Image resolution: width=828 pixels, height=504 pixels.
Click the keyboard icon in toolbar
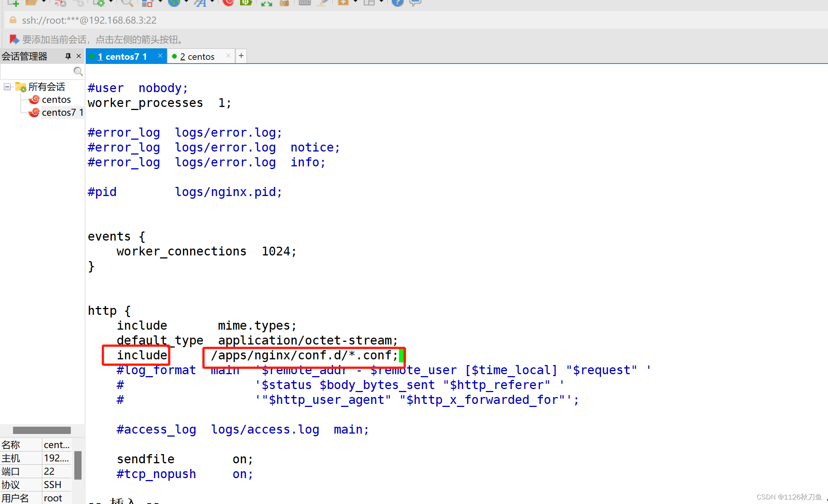pyautogui.click(x=304, y=3)
